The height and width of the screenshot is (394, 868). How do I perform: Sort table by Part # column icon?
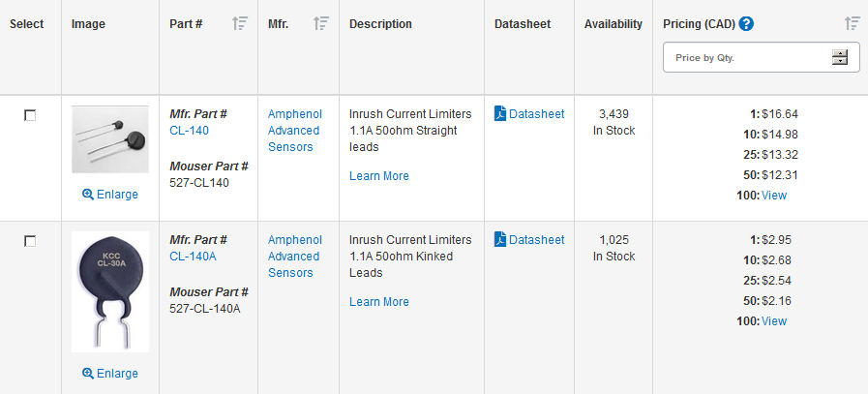pyautogui.click(x=240, y=23)
